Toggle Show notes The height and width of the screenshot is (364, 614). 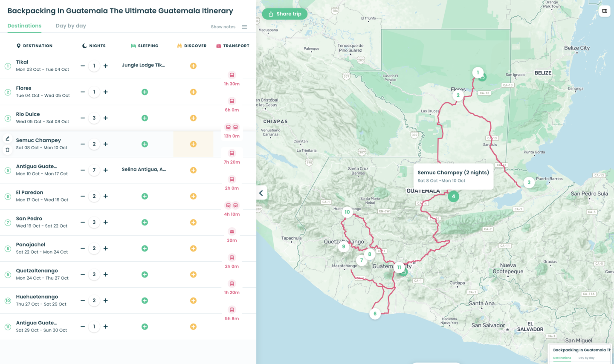(x=223, y=27)
